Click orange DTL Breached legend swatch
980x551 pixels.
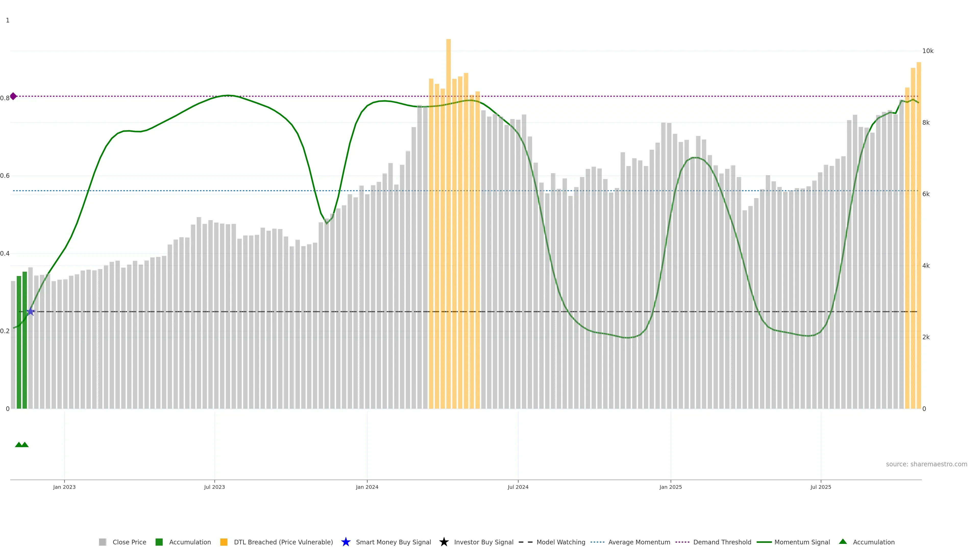(x=224, y=542)
